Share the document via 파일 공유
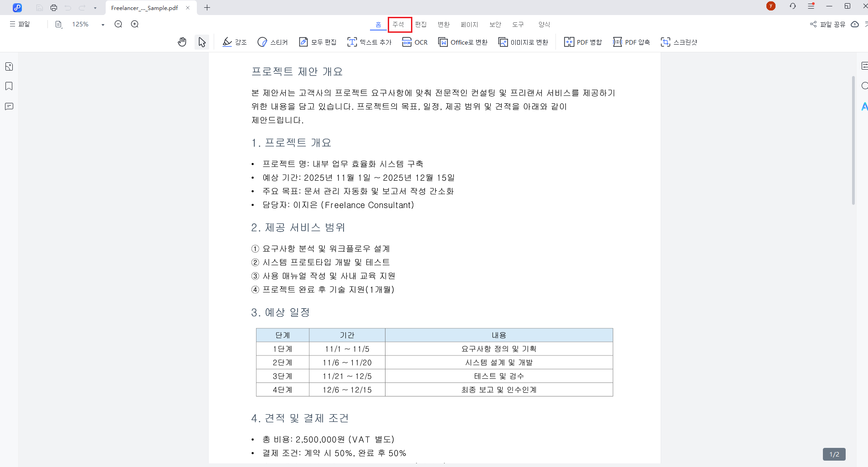This screenshot has height=467, width=868. [x=828, y=24]
